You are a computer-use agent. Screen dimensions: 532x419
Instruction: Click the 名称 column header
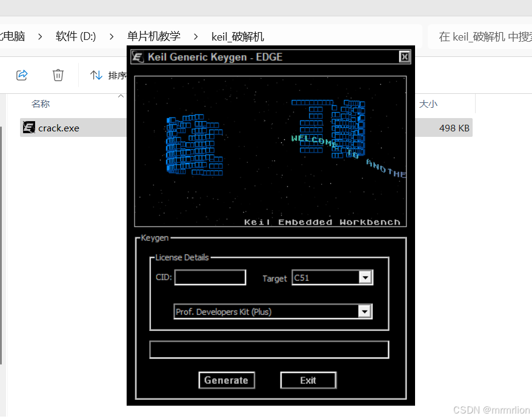41,104
